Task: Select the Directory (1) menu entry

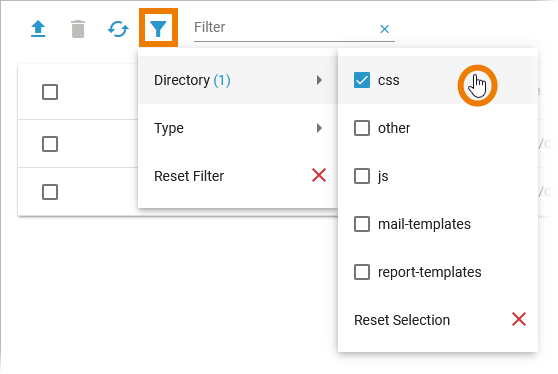Action: [x=238, y=80]
